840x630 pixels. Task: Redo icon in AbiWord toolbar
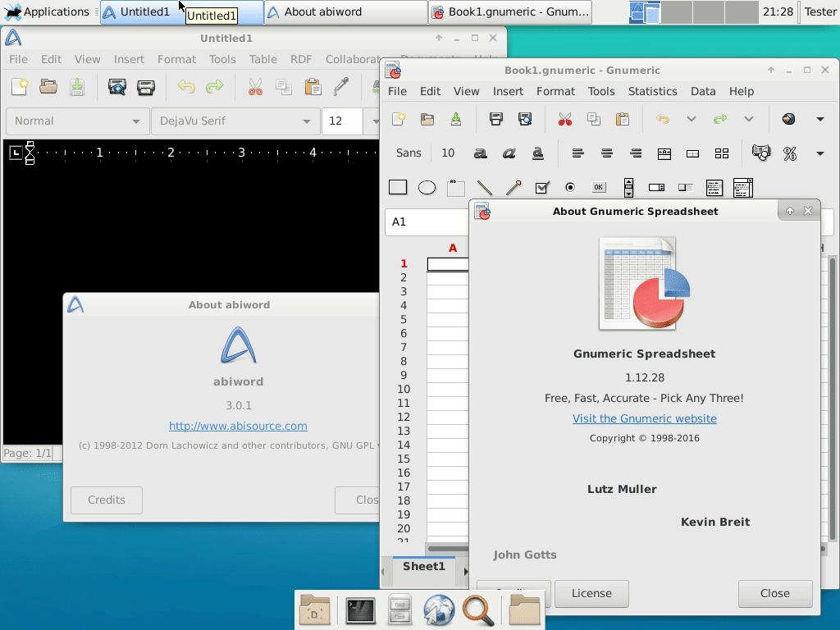[x=215, y=86]
